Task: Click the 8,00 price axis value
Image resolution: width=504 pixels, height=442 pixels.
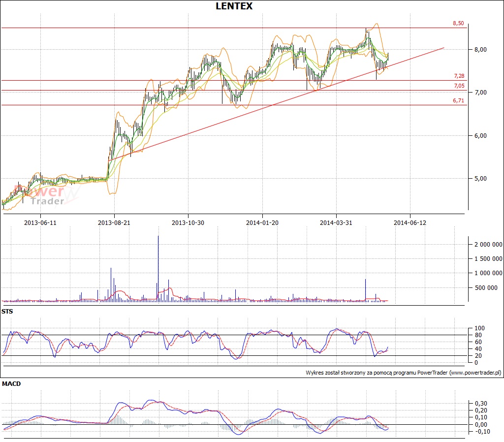Action: coord(480,50)
